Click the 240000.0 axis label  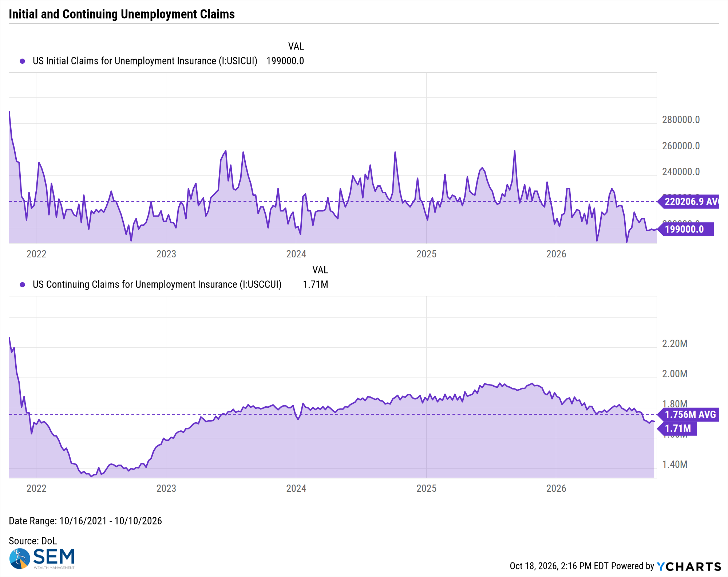click(681, 172)
